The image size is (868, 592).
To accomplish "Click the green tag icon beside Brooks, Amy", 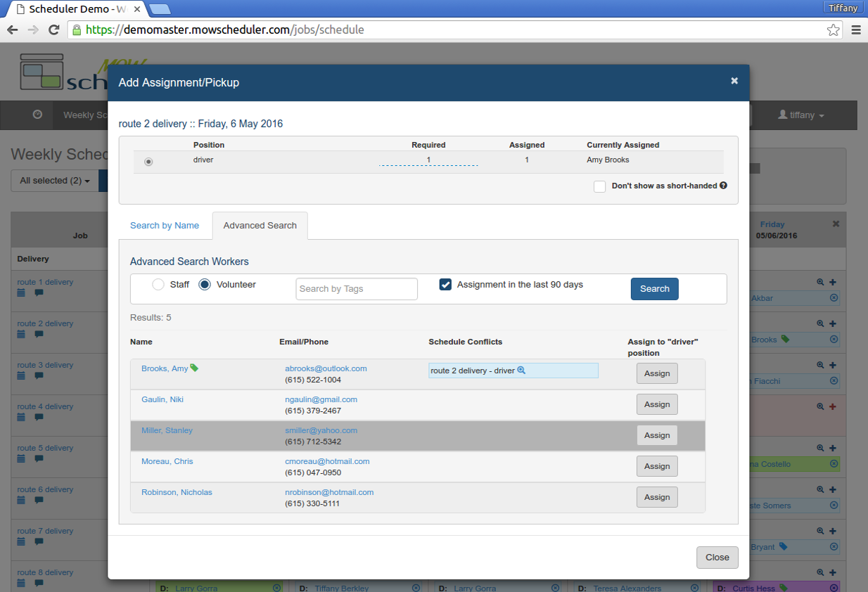I will pos(195,368).
